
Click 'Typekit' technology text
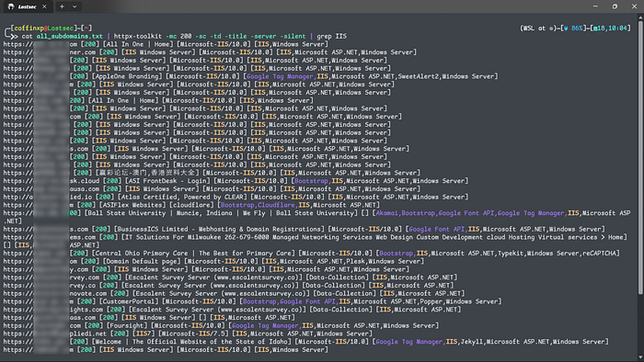(x=511, y=254)
